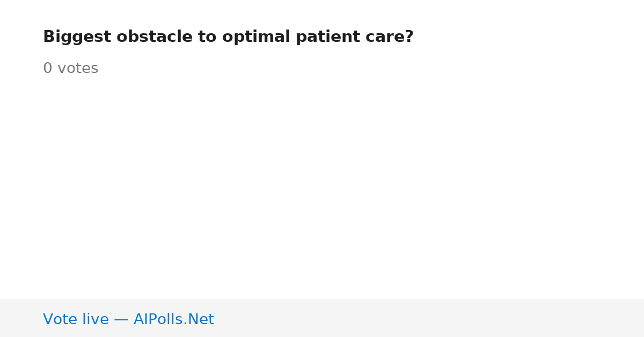The height and width of the screenshot is (337, 644).
Task: Click the poll question heading
Action: pos(228,37)
